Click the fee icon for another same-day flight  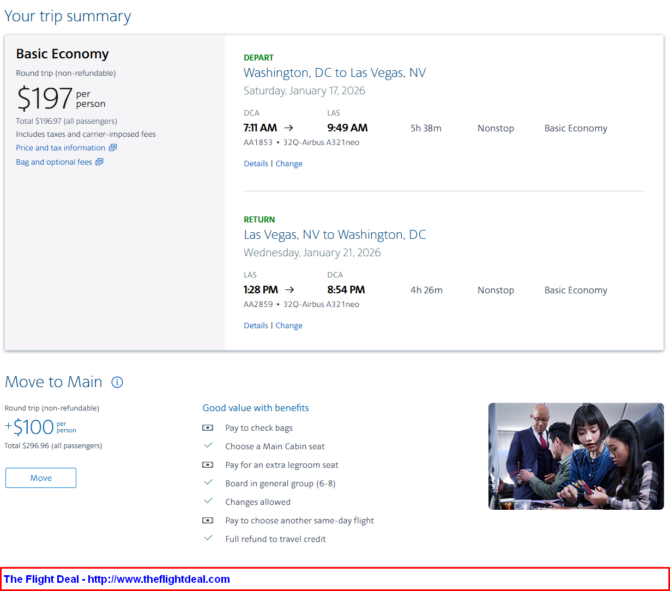pos(208,520)
